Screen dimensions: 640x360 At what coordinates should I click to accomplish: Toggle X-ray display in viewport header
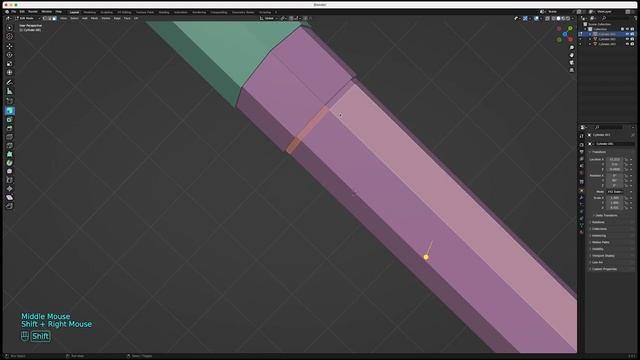547,18
